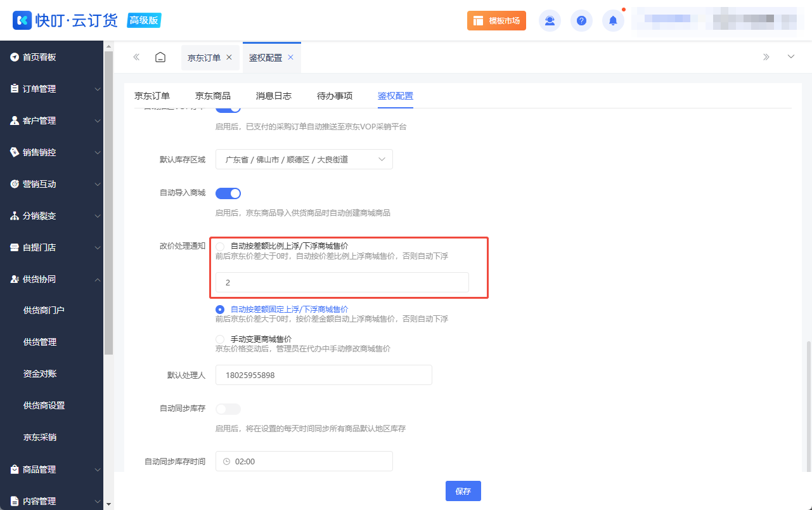Click the 分销裂变 hierarchy icon

(x=15, y=216)
